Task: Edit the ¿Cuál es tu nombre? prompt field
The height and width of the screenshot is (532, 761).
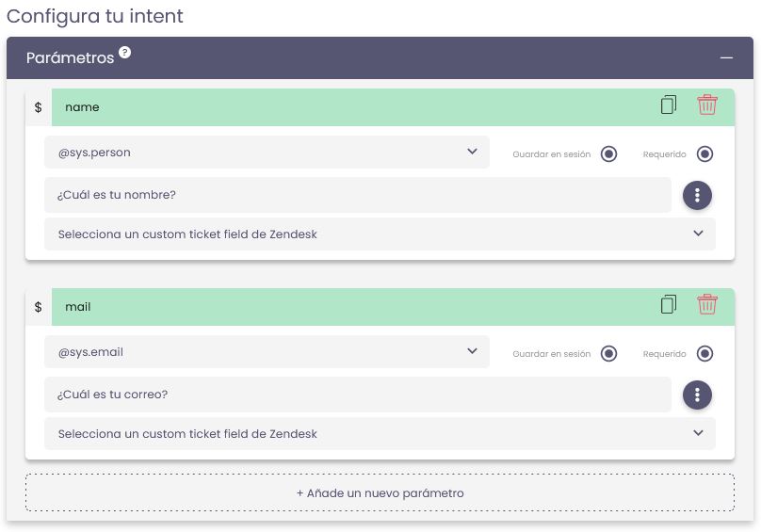Action: 358,195
